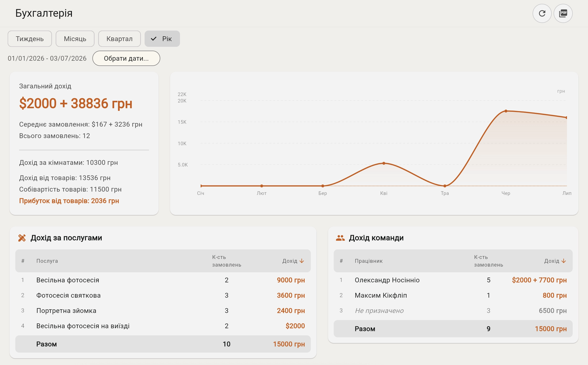Image resolution: width=588 pixels, height=365 pixels.
Task: Sort by К-сть замовлень in services table
Action: (x=227, y=261)
